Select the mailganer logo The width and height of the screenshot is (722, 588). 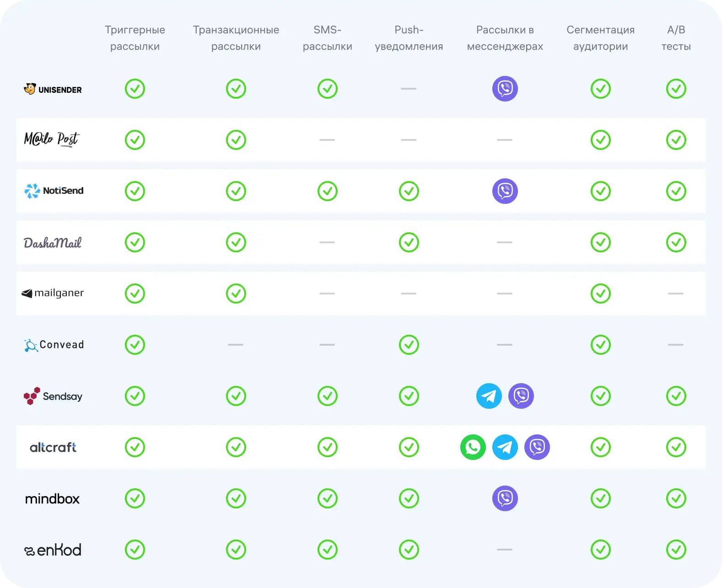(x=53, y=293)
